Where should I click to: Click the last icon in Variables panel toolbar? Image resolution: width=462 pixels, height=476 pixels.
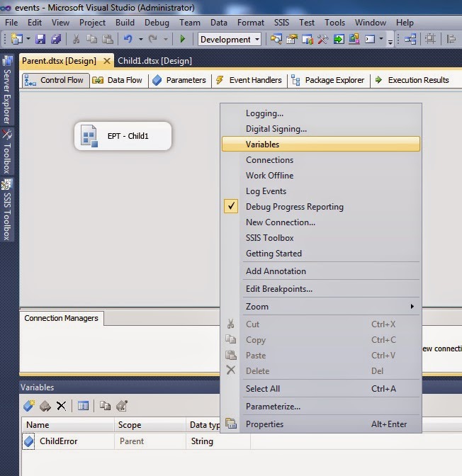(x=122, y=406)
